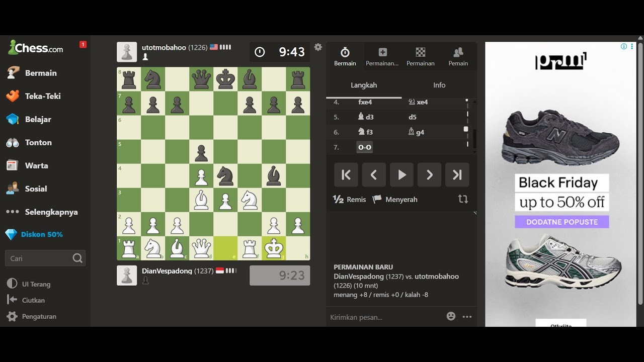Select move O-O in move list
The height and width of the screenshot is (362, 644).
click(x=364, y=147)
